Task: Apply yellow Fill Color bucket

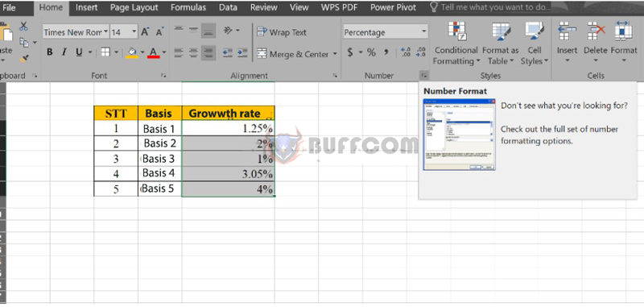Action: point(132,52)
